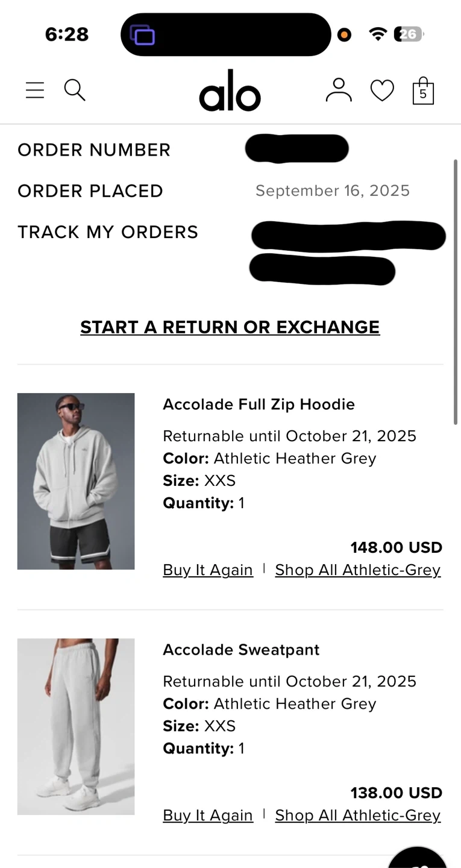461x868 pixels.
Task: Tap the Wi-Fi status icon
Action: 378,34
